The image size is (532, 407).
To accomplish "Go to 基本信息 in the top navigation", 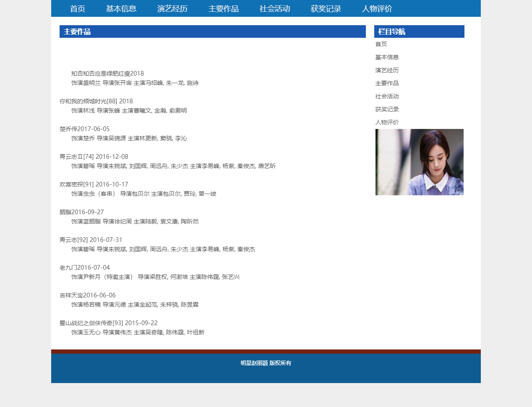I will [121, 8].
